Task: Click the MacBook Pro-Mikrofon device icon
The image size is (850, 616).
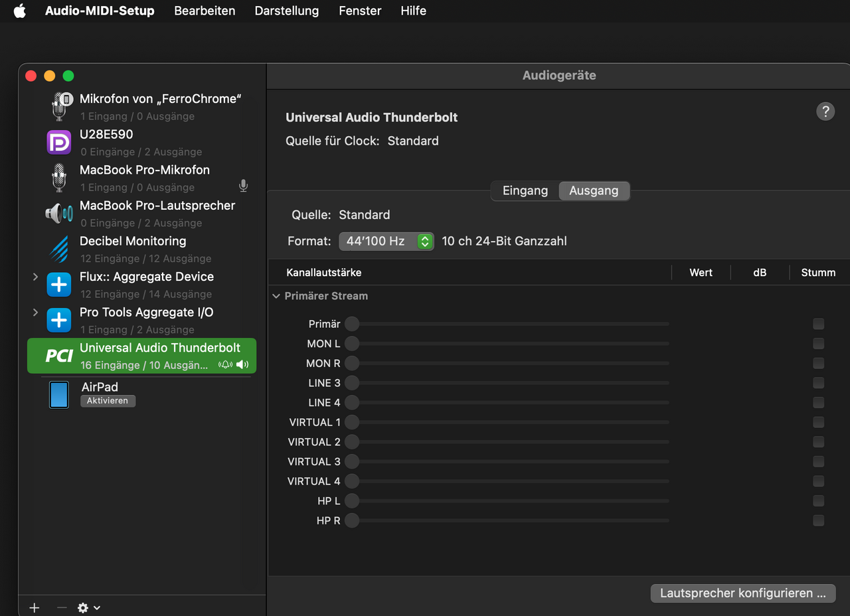Action: click(59, 178)
